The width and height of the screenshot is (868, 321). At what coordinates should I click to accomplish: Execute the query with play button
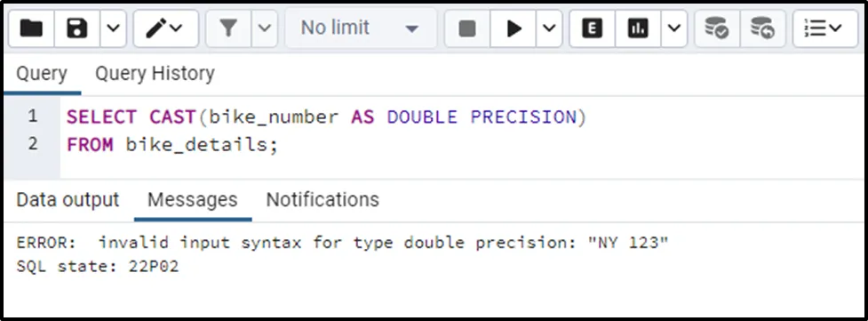pyautogui.click(x=514, y=28)
